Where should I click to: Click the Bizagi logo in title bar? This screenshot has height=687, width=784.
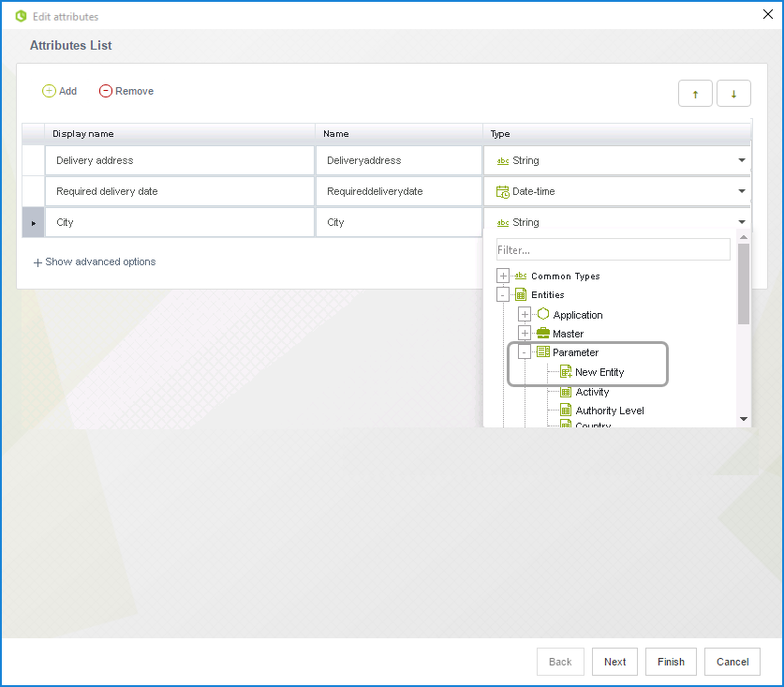click(21, 16)
